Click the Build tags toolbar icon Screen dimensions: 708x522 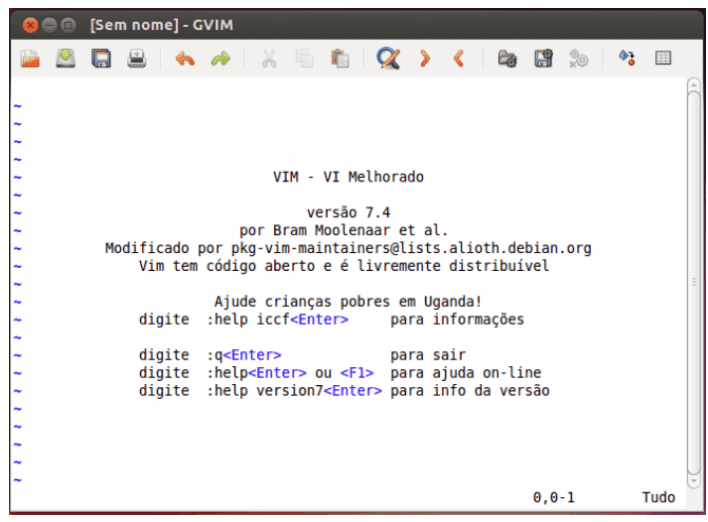tap(662, 59)
